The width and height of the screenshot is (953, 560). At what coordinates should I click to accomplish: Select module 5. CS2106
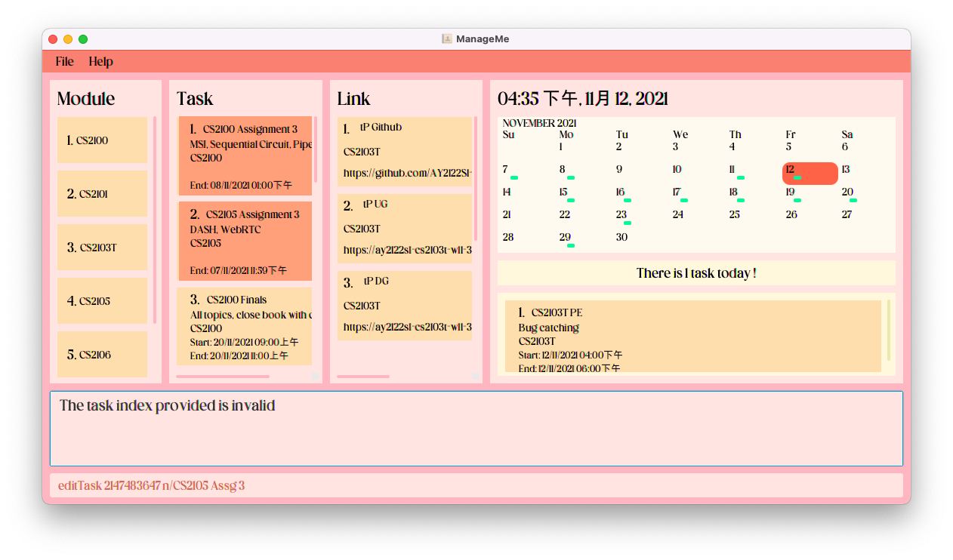coord(102,354)
